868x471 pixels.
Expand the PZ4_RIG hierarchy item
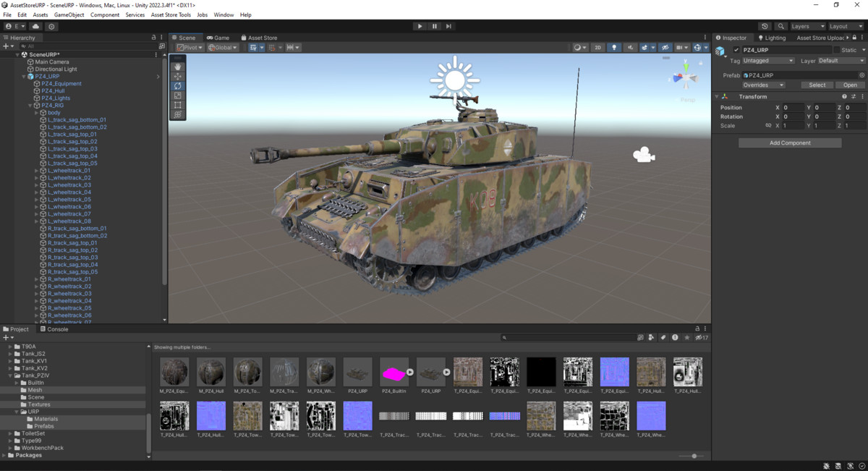coord(29,105)
